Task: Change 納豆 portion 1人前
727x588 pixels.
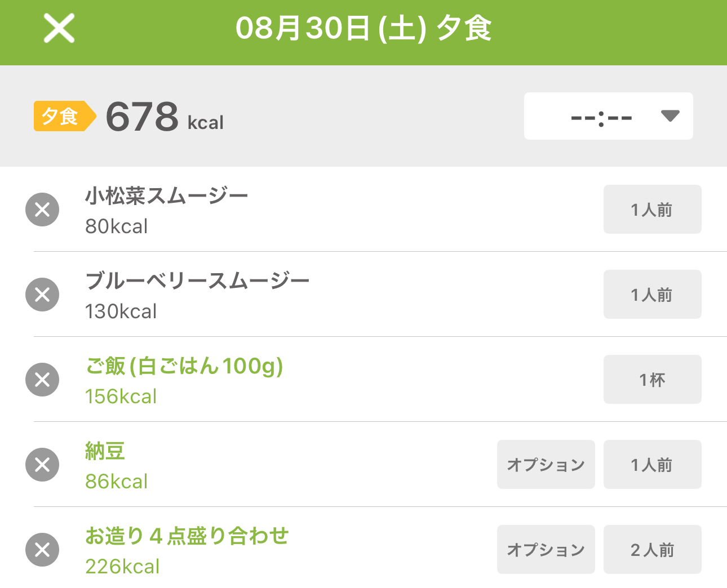Action: point(653,464)
